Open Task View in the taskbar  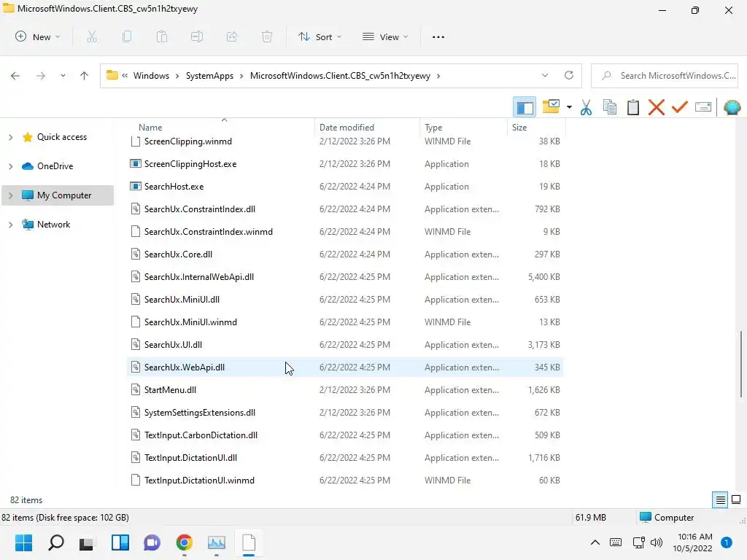(87, 542)
